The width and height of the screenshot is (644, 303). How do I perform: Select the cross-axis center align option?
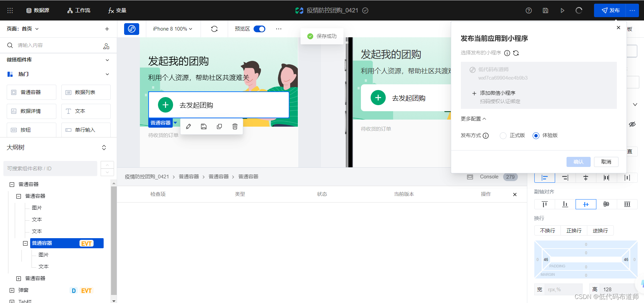point(586,204)
